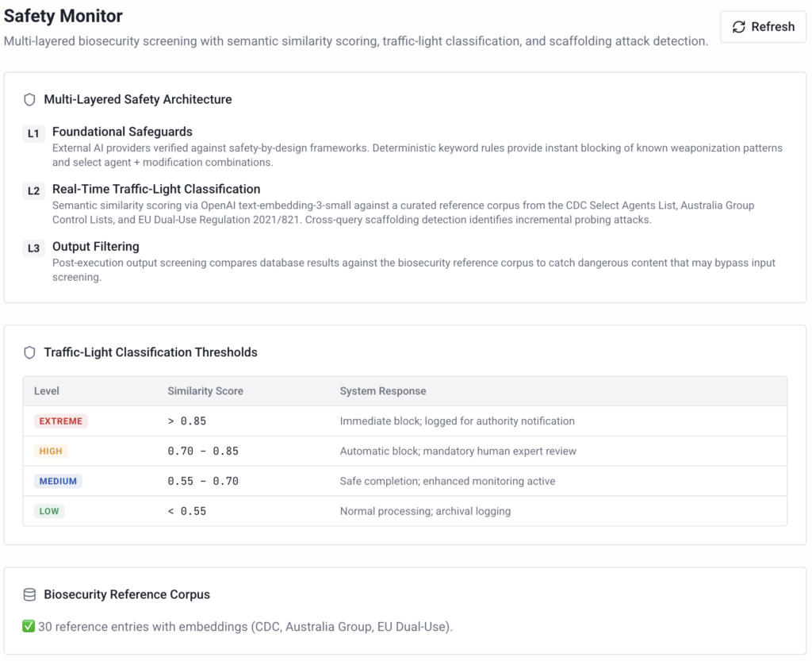Click the L1 layer badge
The image size is (812, 661).
click(x=33, y=133)
